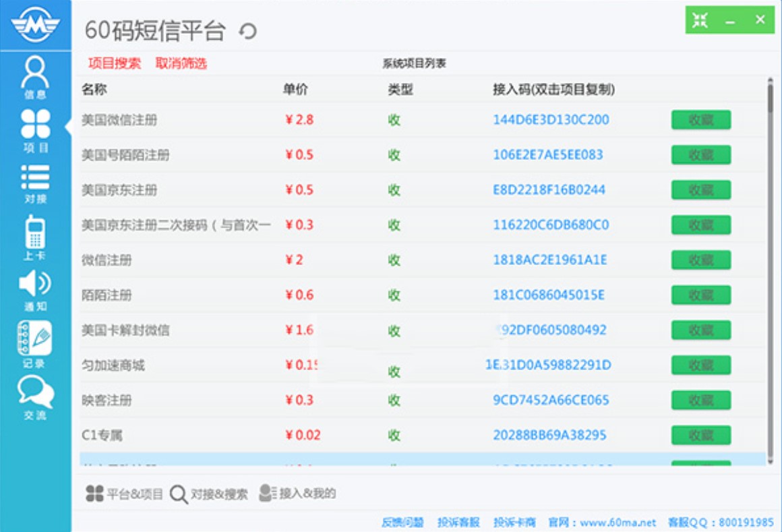Select the 美国号陌陌注册 project name
782x532 pixels.
[125, 155]
